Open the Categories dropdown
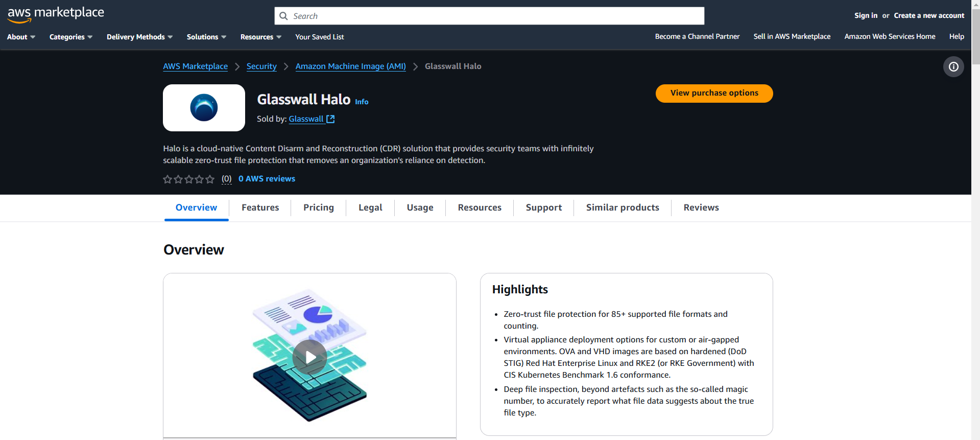980x440 pixels. pyautogui.click(x=70, y=37)
